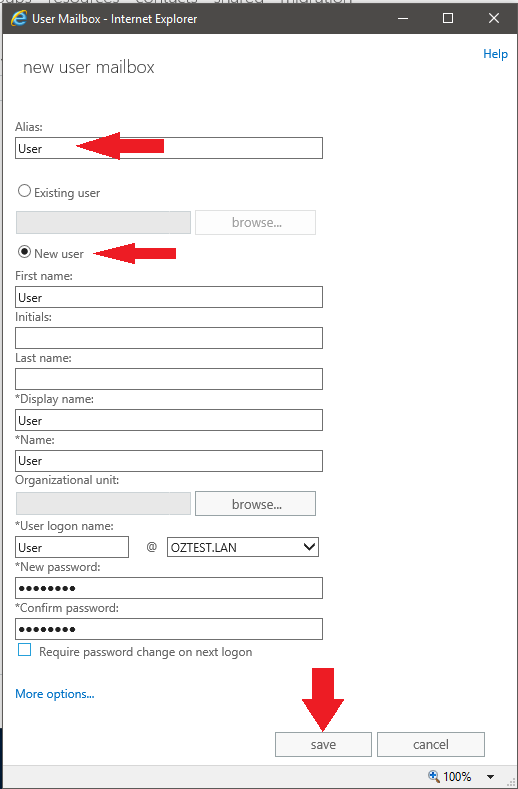Open the zoom level dropdown arrow
This screenshot has height=789, width=518.
point(490,777)
